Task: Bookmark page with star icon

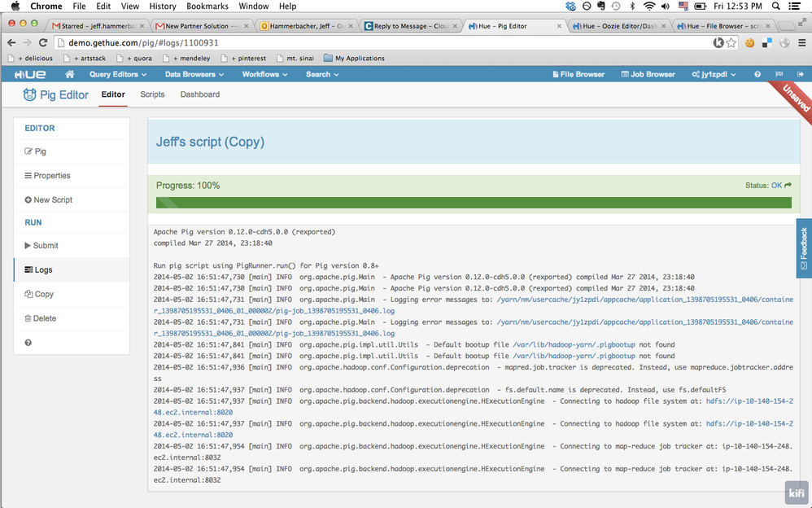Action: pyautogui.click(x=731, y=42)
